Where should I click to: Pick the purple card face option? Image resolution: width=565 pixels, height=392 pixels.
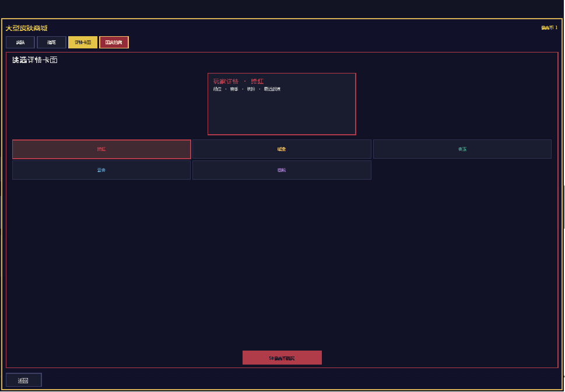tap(282, 170)
